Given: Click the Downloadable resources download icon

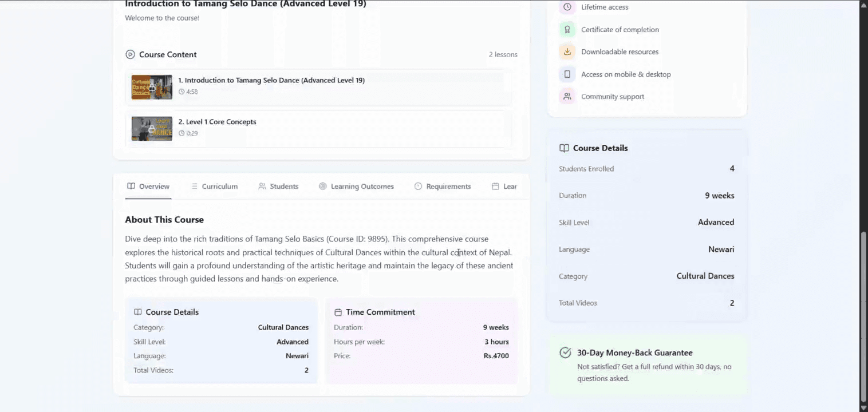Looking at the screenshot, I should tap(567, 51).
